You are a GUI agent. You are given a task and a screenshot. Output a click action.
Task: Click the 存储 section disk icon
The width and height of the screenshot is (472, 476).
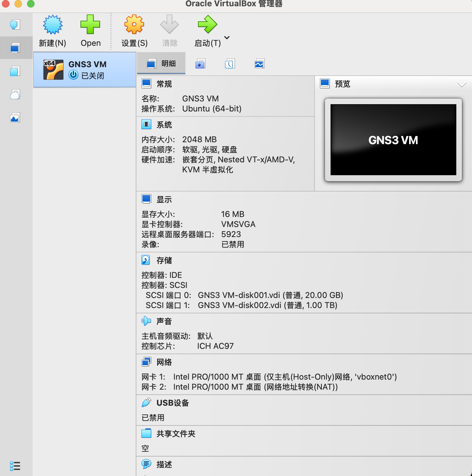146,260
